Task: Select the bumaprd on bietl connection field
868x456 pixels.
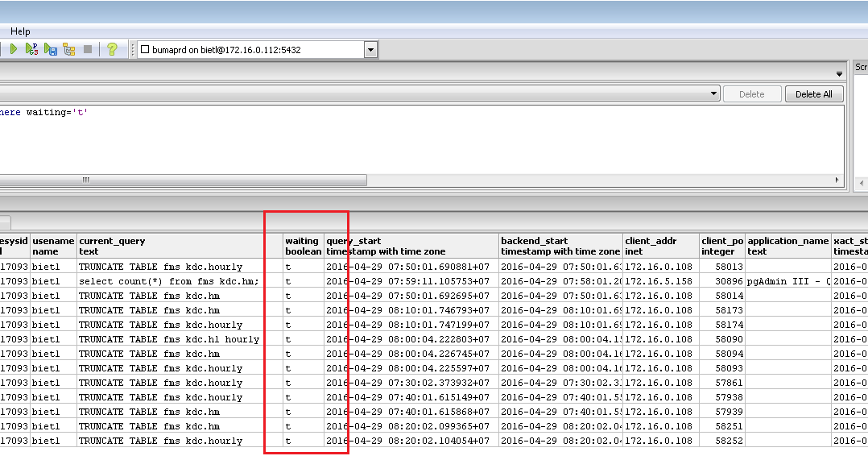Action: click(x=250, y=50)
